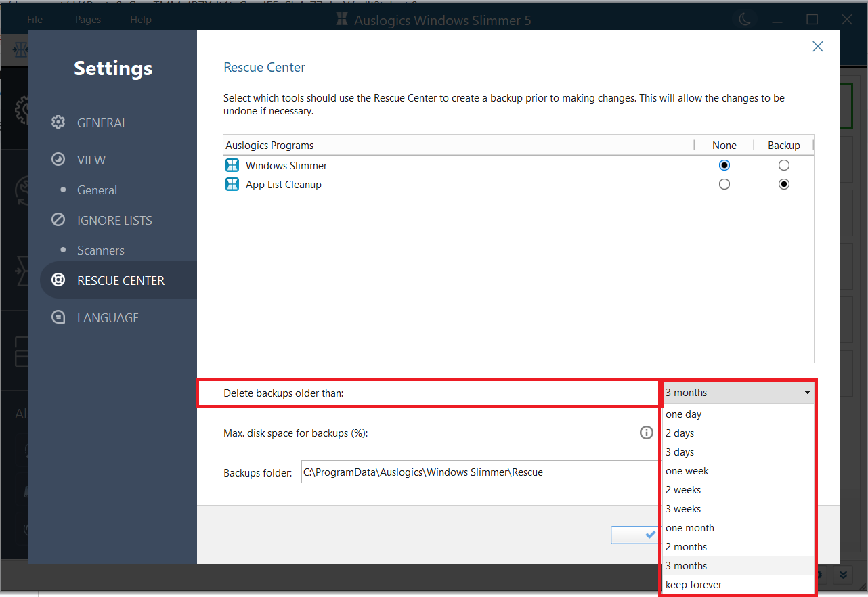Enable Backup for Windows Slimmer
The width and height of the screenshot is (868, 597).
click(784, 165)
